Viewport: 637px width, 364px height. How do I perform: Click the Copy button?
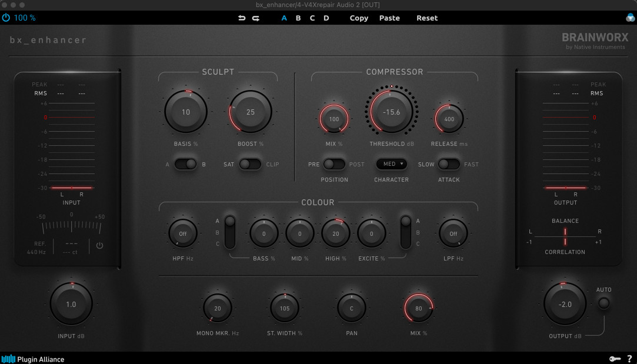point(359,18)
